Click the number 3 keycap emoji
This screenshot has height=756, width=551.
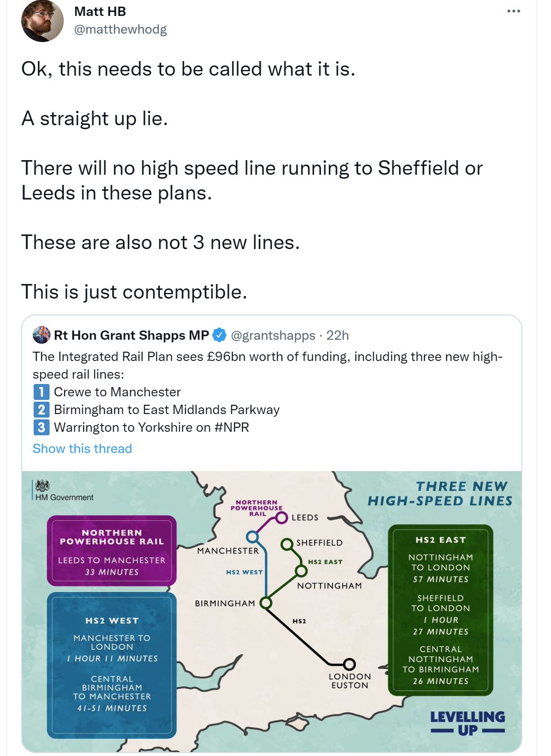[x=41, y=427]
